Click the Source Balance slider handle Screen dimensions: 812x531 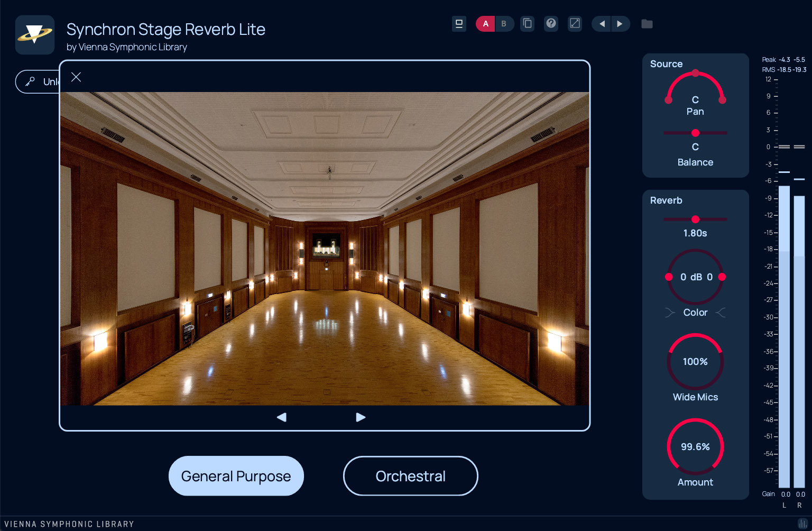click(695, 133)
